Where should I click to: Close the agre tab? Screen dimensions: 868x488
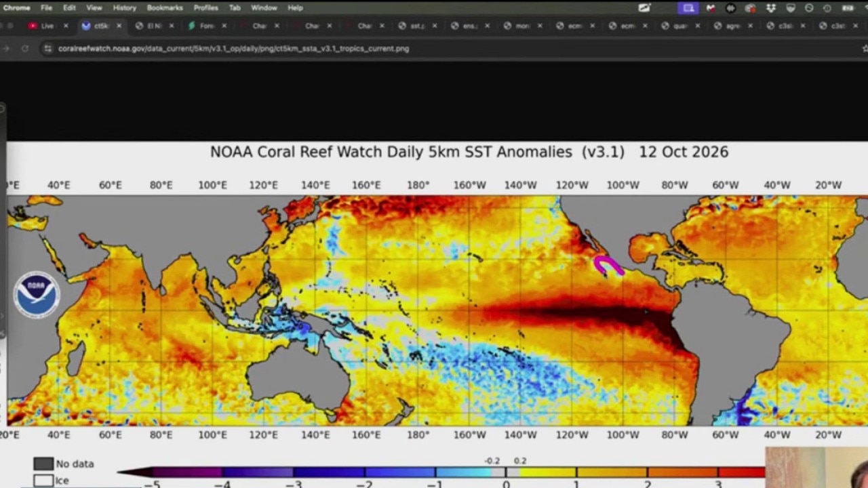751,26
